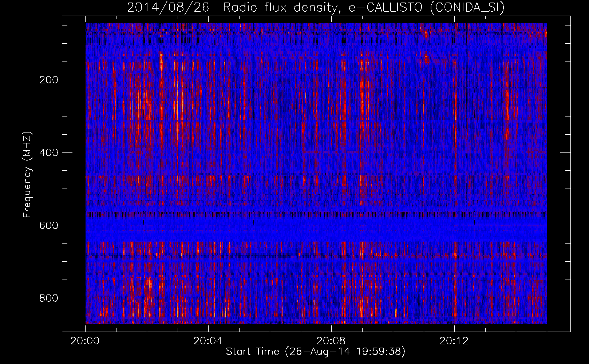The height and width of the screenshot is (364, 589).
Task: Click the Start Time axis caption
Action: (316, 352)
